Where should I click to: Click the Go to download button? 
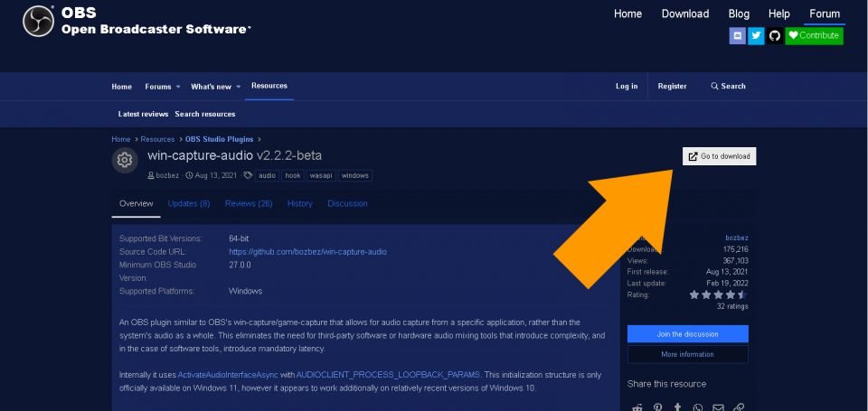tap(719, 156)
